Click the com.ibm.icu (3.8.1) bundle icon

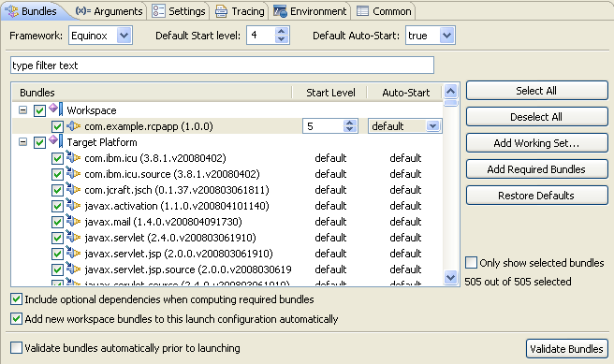73,158
